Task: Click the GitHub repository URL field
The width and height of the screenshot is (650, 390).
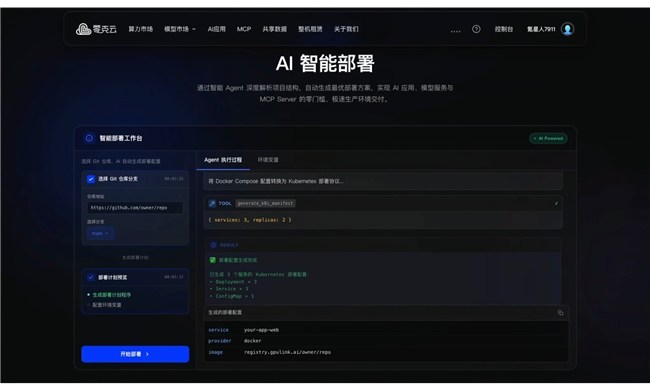Action: (x=135, y=208)
